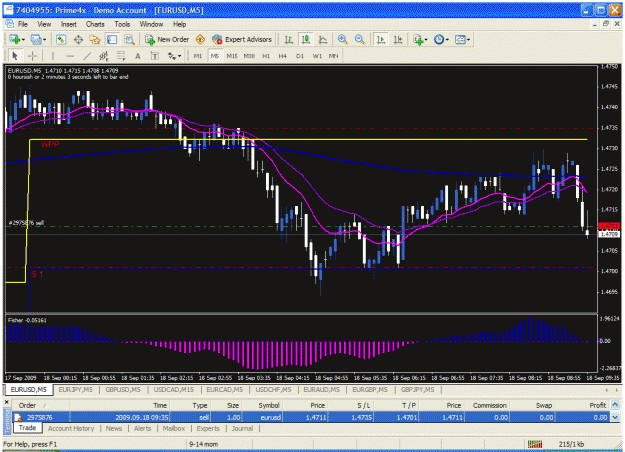
Task: Zoom out of the chart
Action: coord(360,39)
